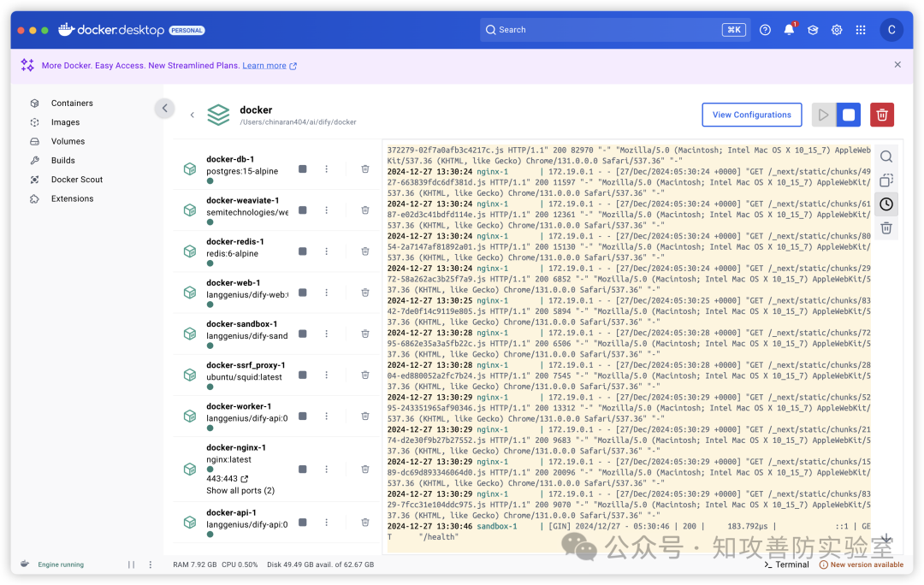The height and width of the screenshot is (585, 924).
Task: Stop the docker-api-1 container
Action: [302, 523]
